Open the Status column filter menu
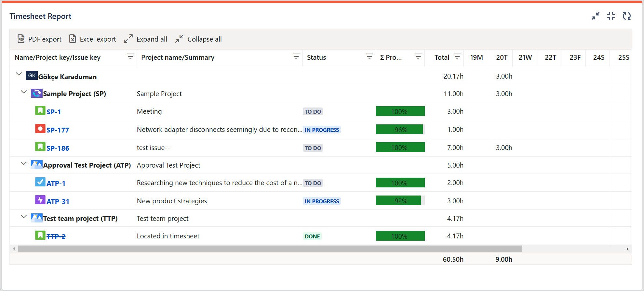 pos(369,57)
